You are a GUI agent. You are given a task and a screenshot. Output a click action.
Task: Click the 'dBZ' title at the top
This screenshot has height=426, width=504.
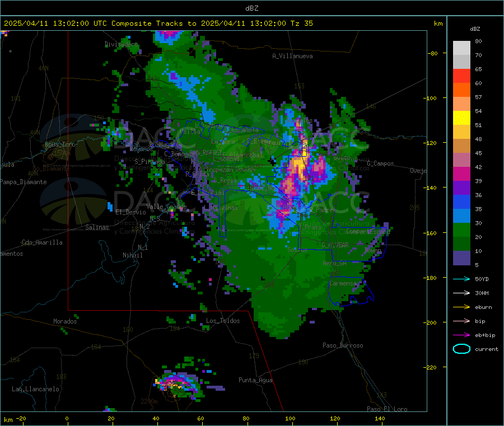[x=251, y=8]
